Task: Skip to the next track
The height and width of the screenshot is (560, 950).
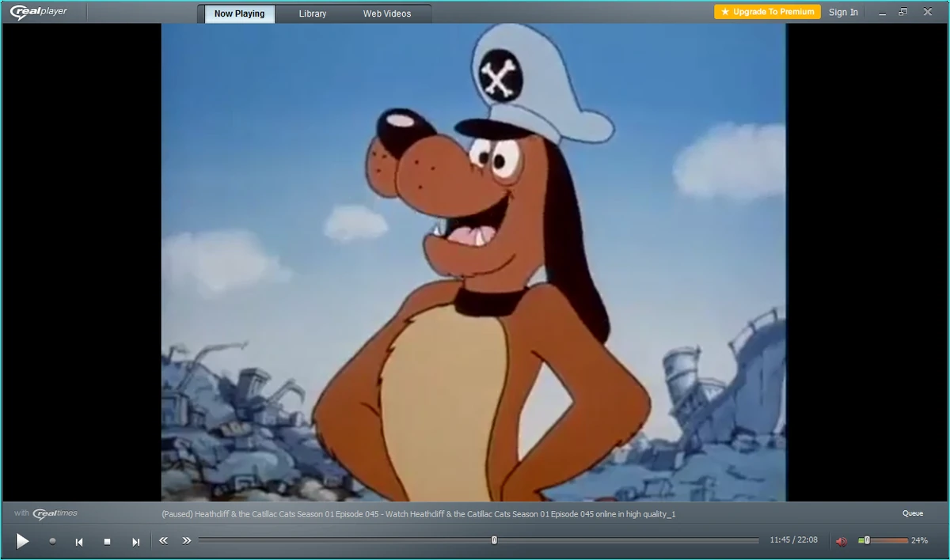Action: coord(135,541)
